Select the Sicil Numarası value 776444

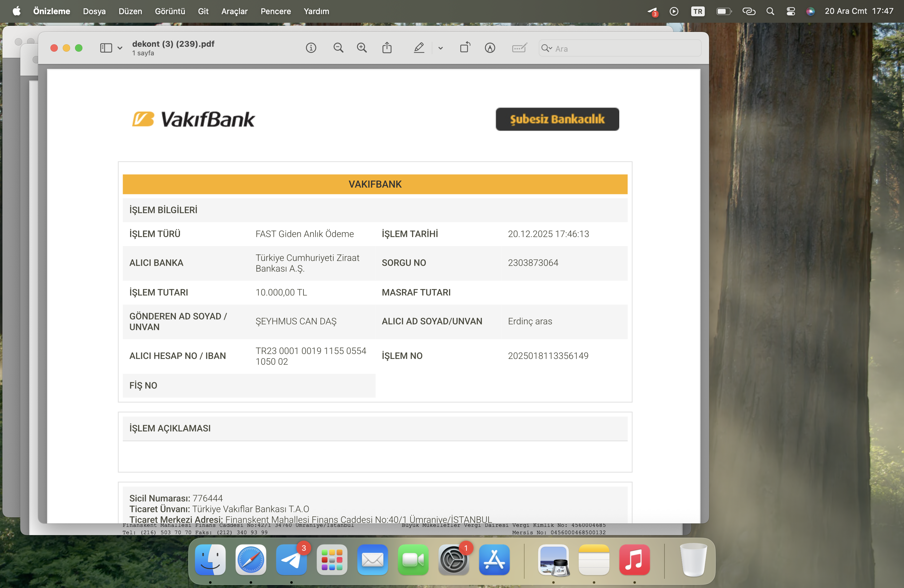click(x=207, y=499)
